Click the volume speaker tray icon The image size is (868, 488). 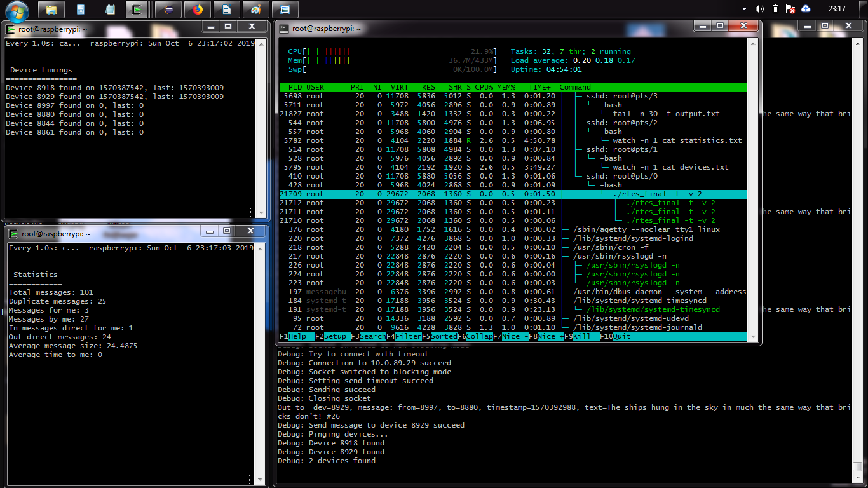(x=759, y=9)
